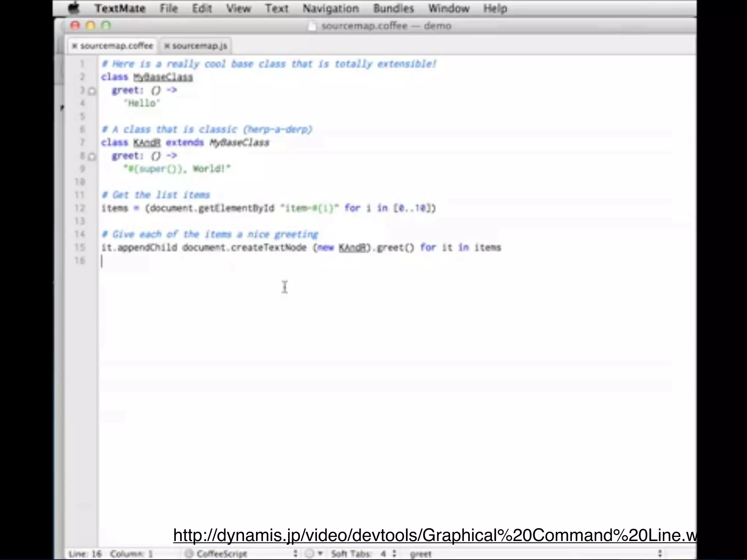Screen dimensions: 747x560
Task: Click the extends keyword on line 7
Action: [185, 143]
